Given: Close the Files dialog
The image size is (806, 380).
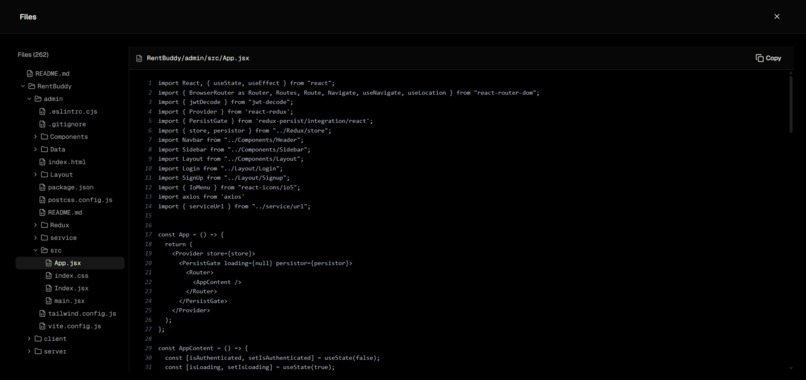Looking at the screenshot, I should coord(777,16).
